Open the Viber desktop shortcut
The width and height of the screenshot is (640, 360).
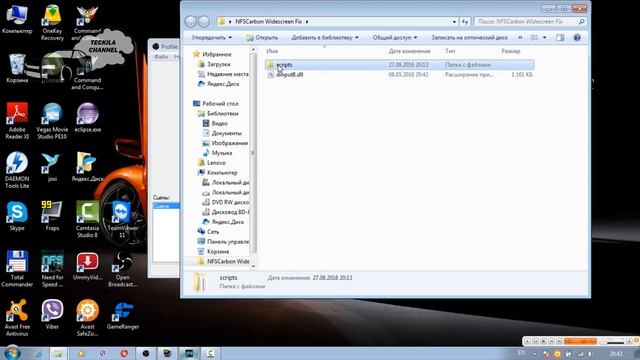click(52, 315)
